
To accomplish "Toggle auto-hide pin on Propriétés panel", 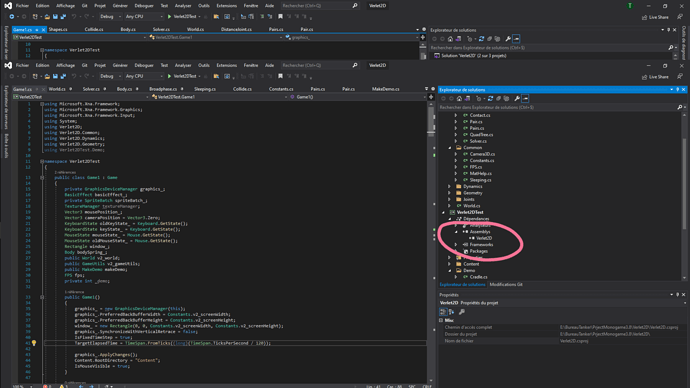I will tap(678, 295).
